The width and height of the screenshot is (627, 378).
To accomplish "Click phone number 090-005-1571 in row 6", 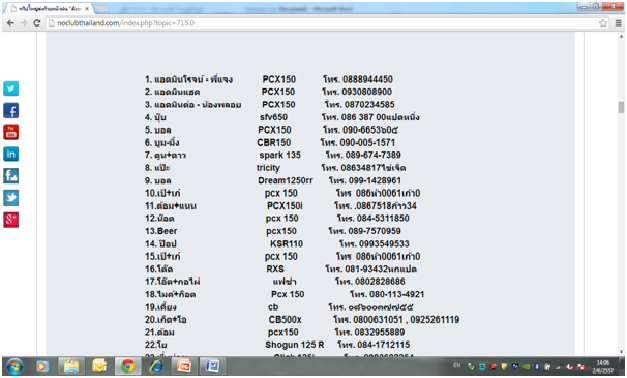I will click(367, 142).
